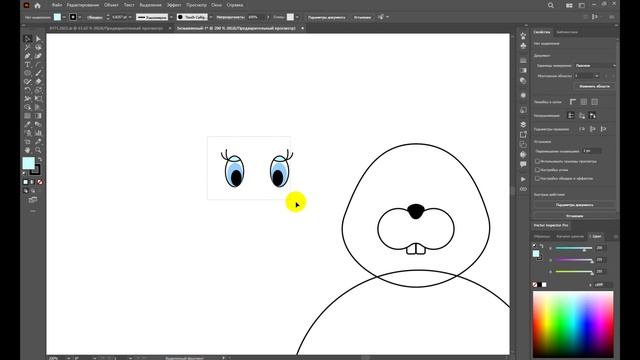The image size is (640, 360).
Task: Select the Hand tool
Action: [x=28, y=150]
